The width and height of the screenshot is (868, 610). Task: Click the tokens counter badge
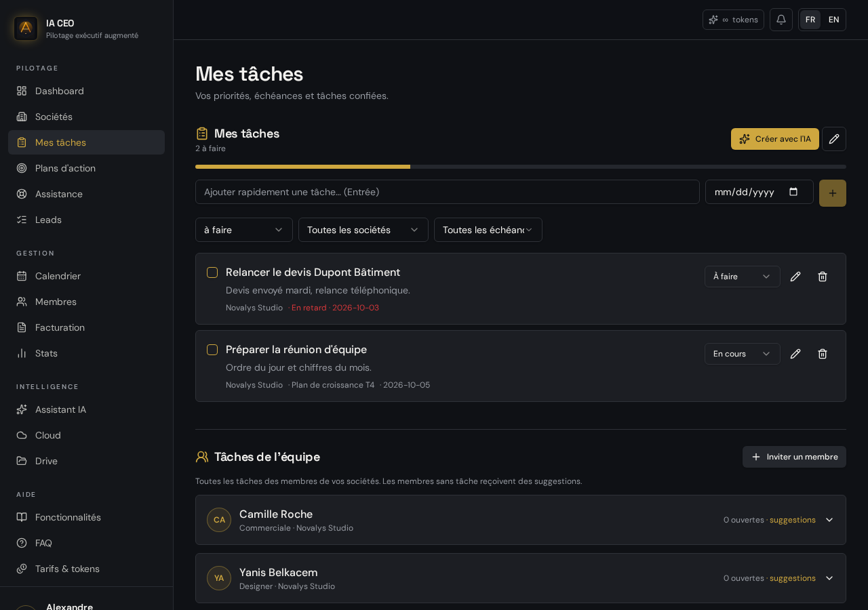pyautogui.click(x=733, y=20)
